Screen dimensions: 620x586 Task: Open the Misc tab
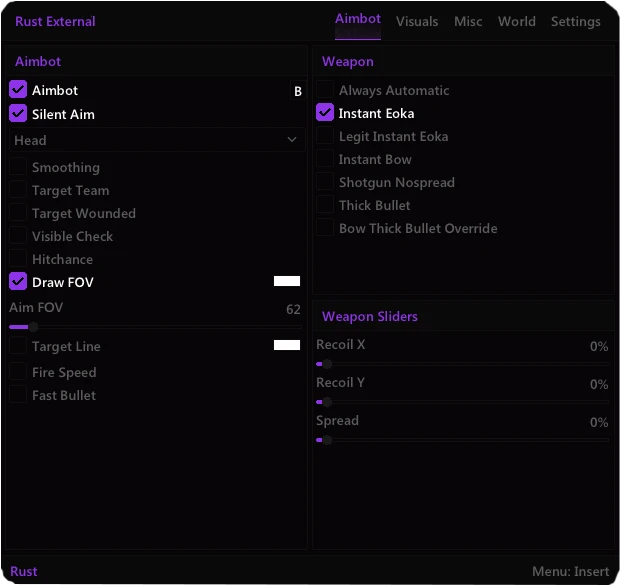tap(468, 21)
